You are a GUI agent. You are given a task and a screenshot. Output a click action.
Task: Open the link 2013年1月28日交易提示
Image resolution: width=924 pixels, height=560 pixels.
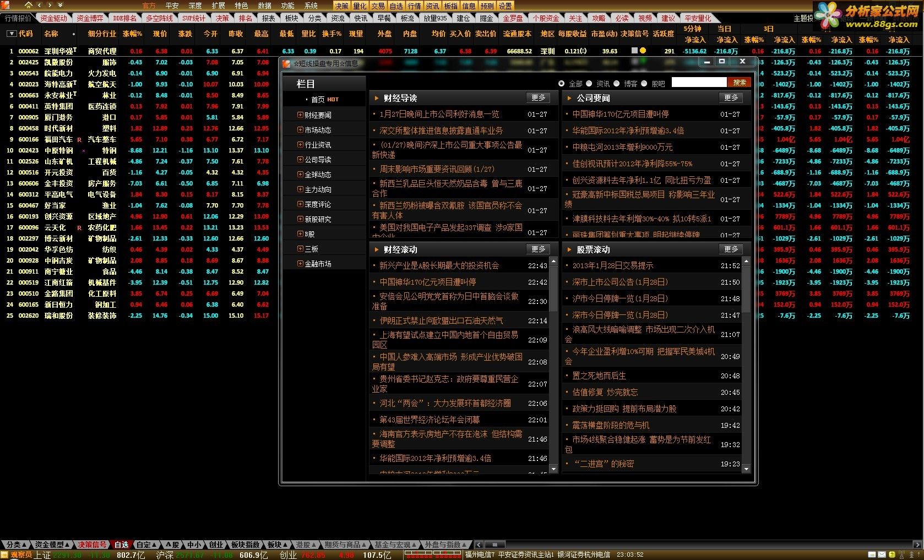tap(613, 265)
